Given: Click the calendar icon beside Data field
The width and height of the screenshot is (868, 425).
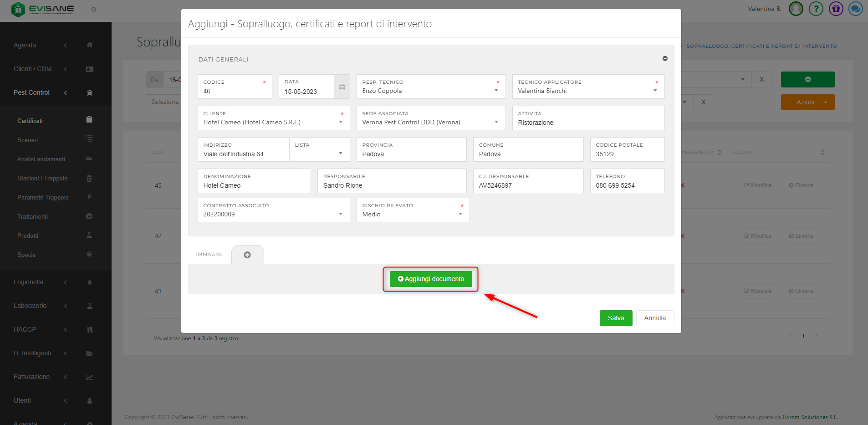Looking at the screenshot, I should tap(342, 87).
